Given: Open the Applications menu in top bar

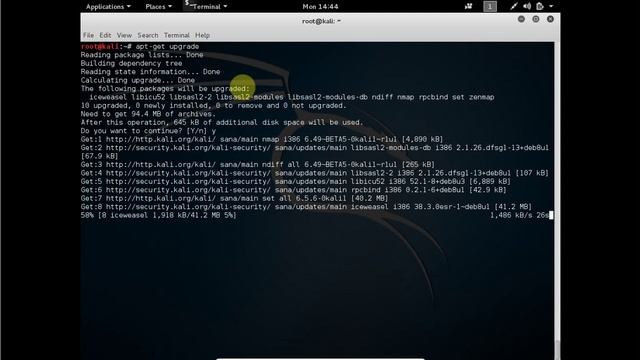Looking at the screenshot, I should point(108,7).
